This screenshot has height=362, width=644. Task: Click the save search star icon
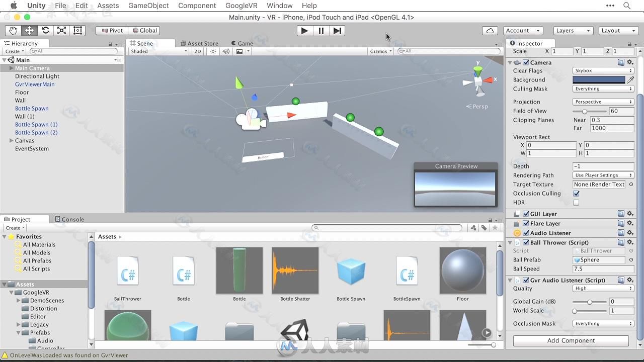click(x=495, y=228)
